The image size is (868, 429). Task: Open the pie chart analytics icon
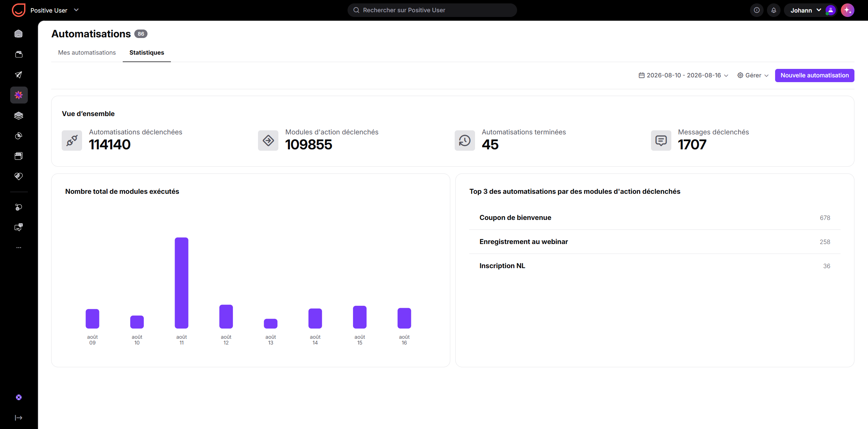[x=19, y=136]
